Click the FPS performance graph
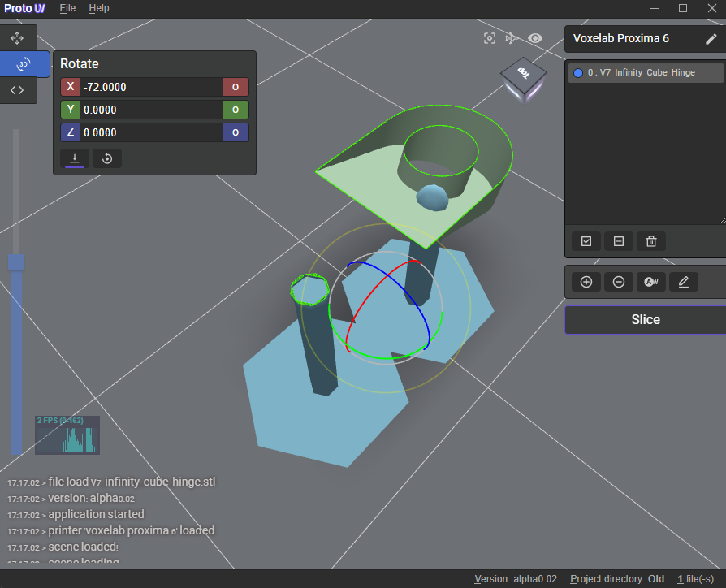This screenshot has width=726, height=588. tap(67, 435)
